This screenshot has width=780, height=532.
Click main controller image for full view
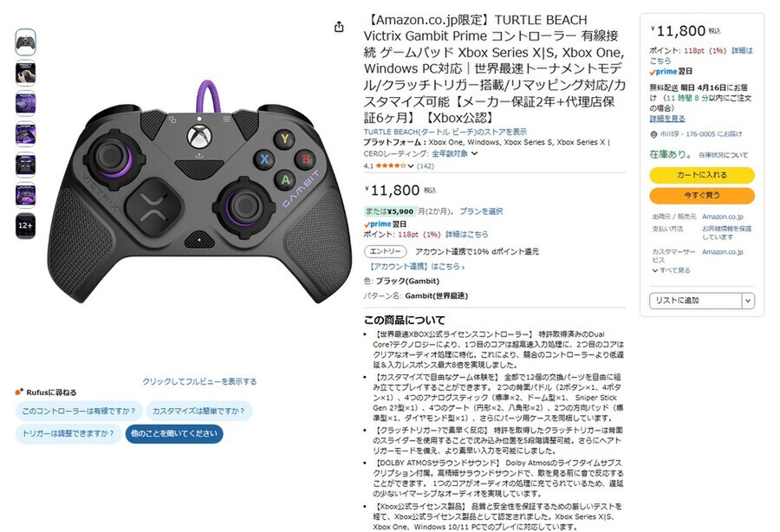pyautogui.click(x=199, y=191)
